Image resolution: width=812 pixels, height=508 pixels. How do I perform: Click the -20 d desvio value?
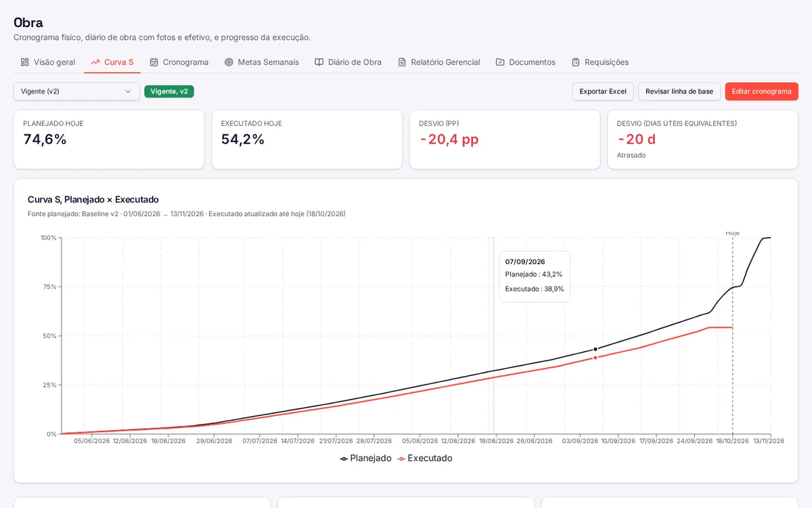point(636,140)
